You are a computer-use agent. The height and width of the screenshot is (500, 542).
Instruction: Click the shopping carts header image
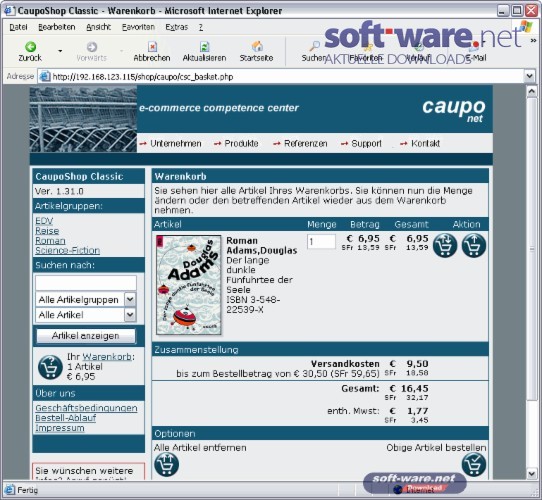pos(83,119)
